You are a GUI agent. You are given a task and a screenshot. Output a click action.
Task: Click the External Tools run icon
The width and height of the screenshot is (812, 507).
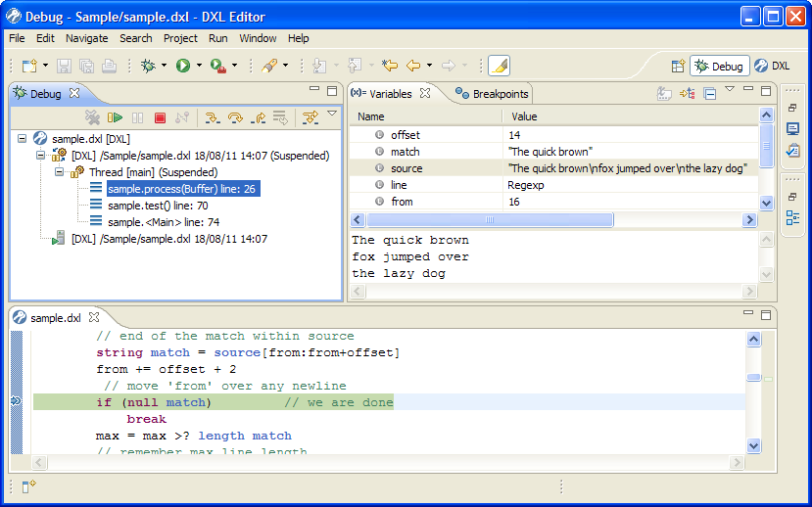pos(218,66)
